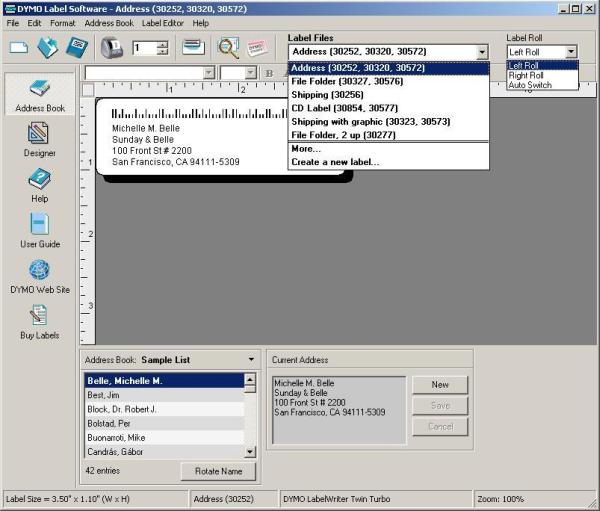Click Label Size status bar text
Image resolution: width=600 pixels, height=511 pixels.
[x=68, y=499]
